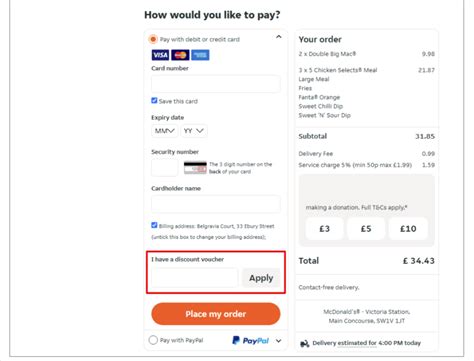Viewport: 474px width, 361px height.
Task: Select Pay with debit or credit card
Action: [153, 39]
